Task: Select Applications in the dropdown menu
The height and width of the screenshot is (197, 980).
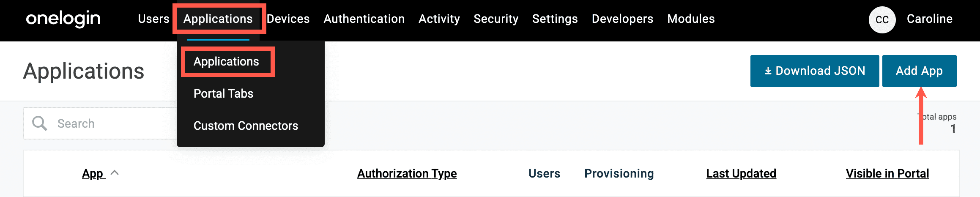Action: (226, 62)
